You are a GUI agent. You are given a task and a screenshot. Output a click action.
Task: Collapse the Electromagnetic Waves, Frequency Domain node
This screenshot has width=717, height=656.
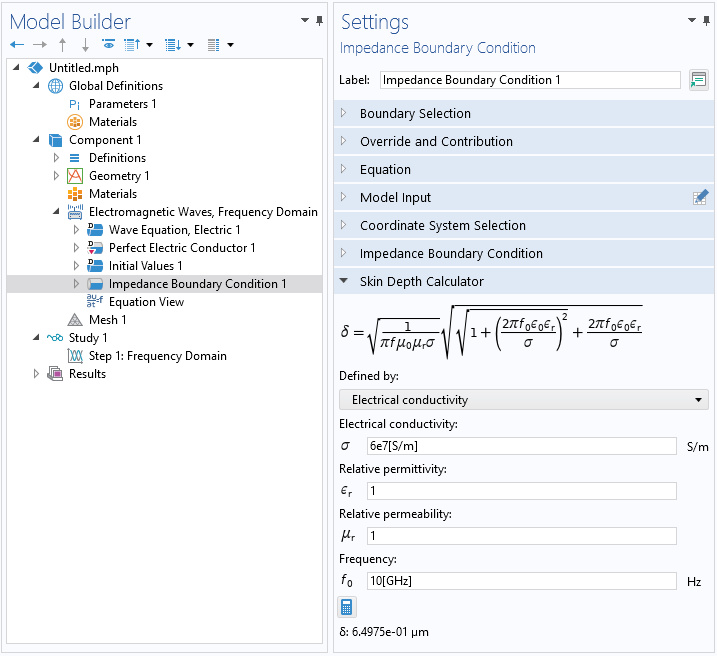56,211
